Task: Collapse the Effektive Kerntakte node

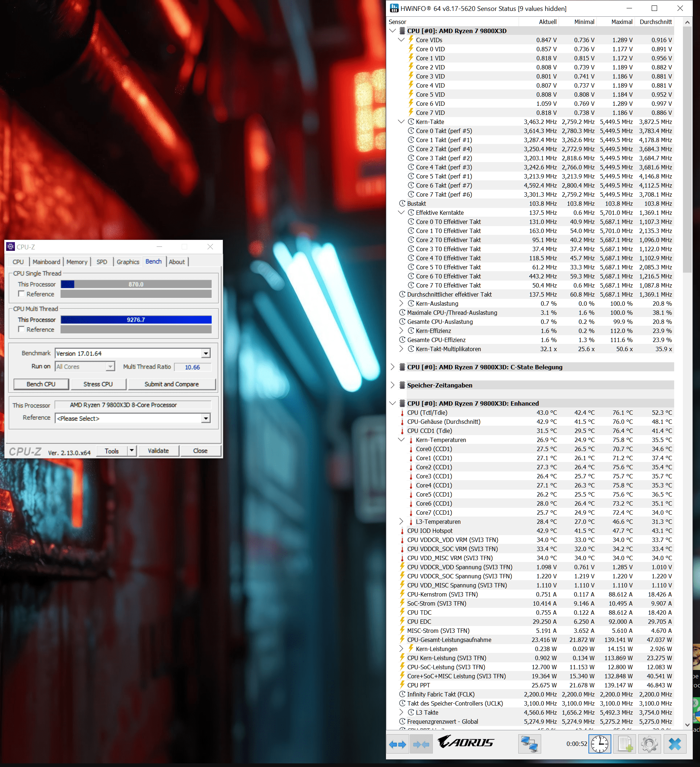Action: [401, 213]
